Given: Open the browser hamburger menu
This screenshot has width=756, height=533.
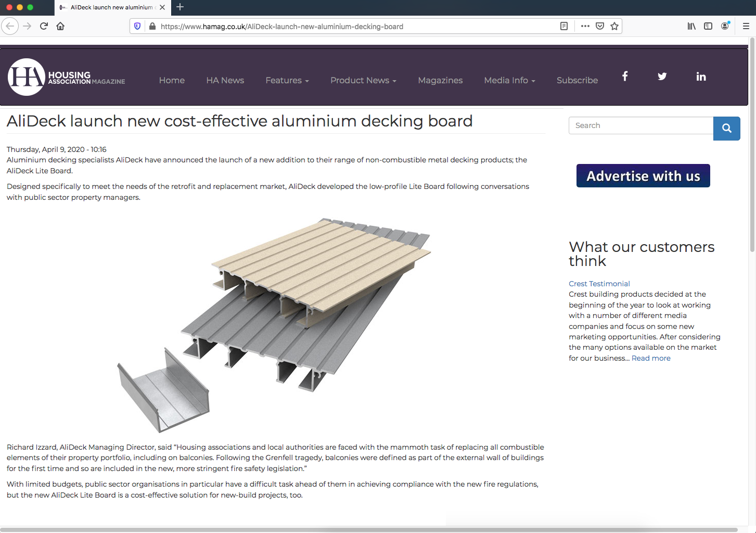Looking at the screenshot, I should pyautogui.click(x=746, y=26).
